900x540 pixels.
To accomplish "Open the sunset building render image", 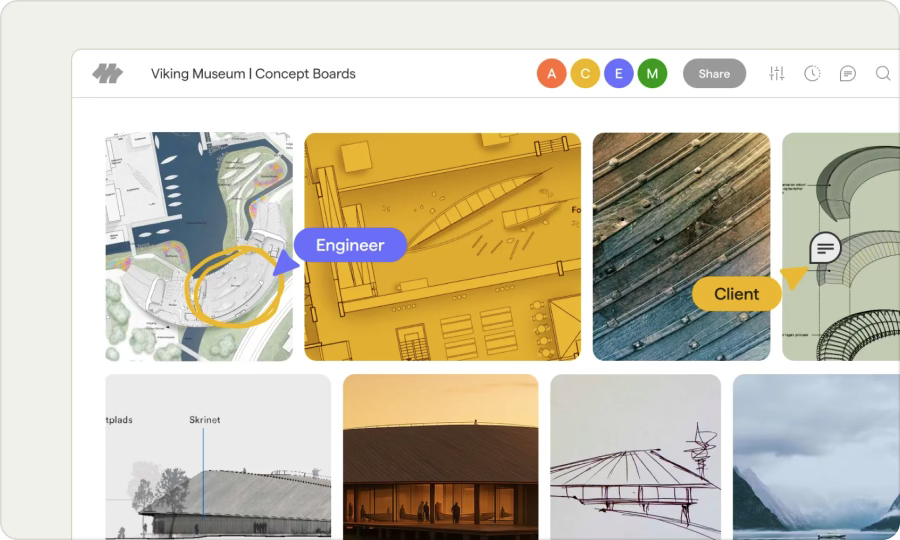I will [x=441, y=457].
